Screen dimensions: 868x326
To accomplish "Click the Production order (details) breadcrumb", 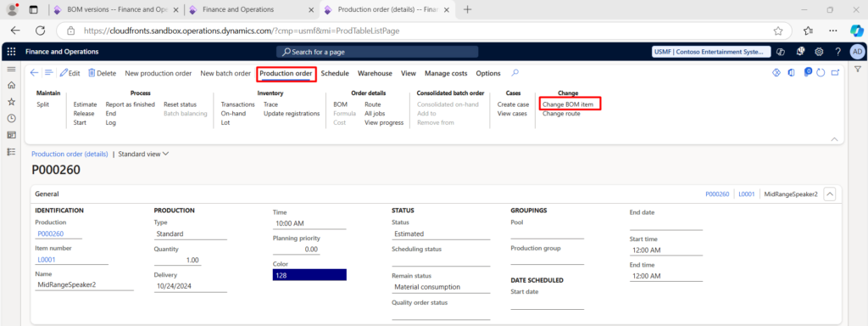I will (x=70, y=155).
